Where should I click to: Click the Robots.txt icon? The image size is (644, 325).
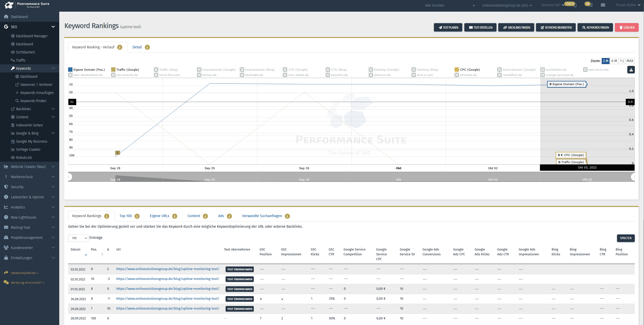pyautogui.click(x=13, y=158)
